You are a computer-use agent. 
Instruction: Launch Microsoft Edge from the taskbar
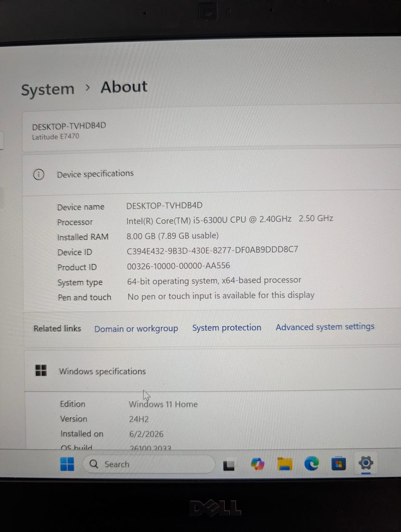tap(311, 464)
